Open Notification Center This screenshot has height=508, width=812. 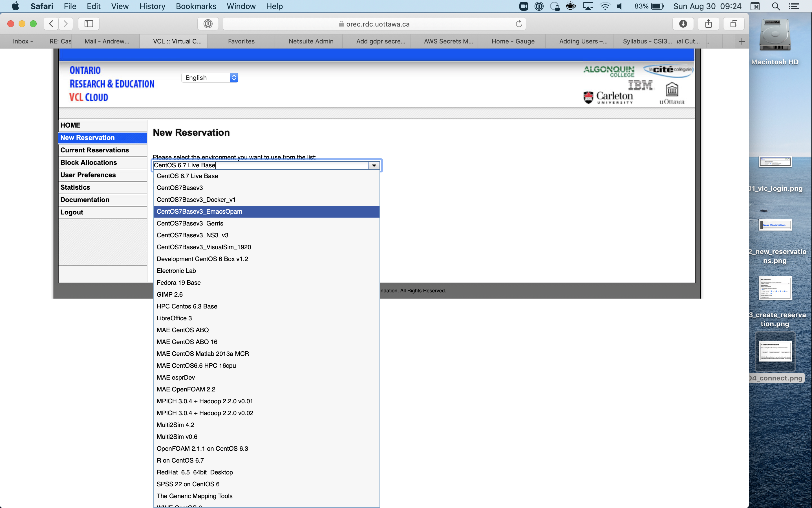(794, 6)
